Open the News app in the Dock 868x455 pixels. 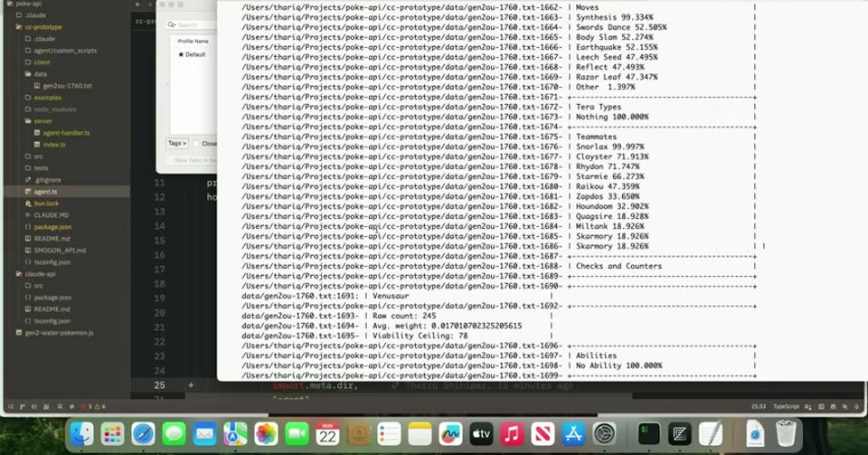click(x=542, y=434)
